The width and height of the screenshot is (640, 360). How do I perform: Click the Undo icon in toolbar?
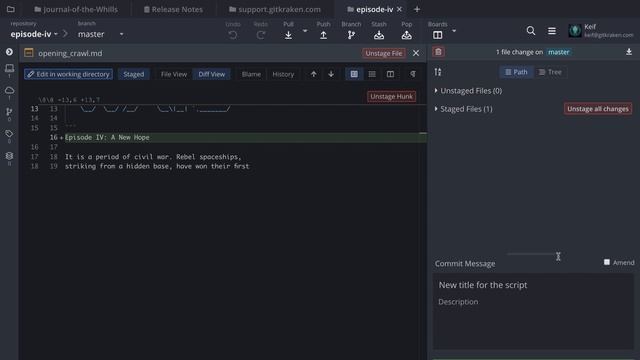pyautogui.click(x=233, y=35)
